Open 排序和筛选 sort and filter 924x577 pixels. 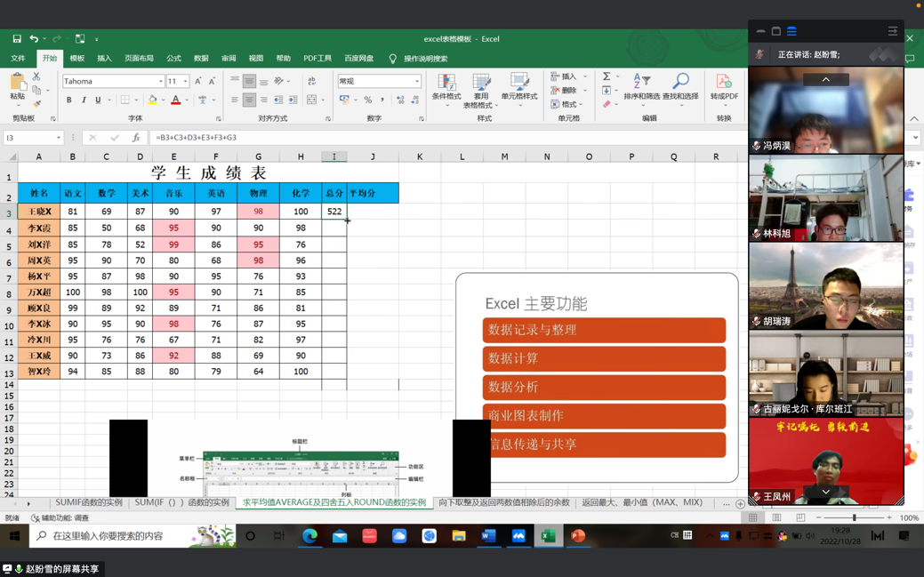[640, 84]
